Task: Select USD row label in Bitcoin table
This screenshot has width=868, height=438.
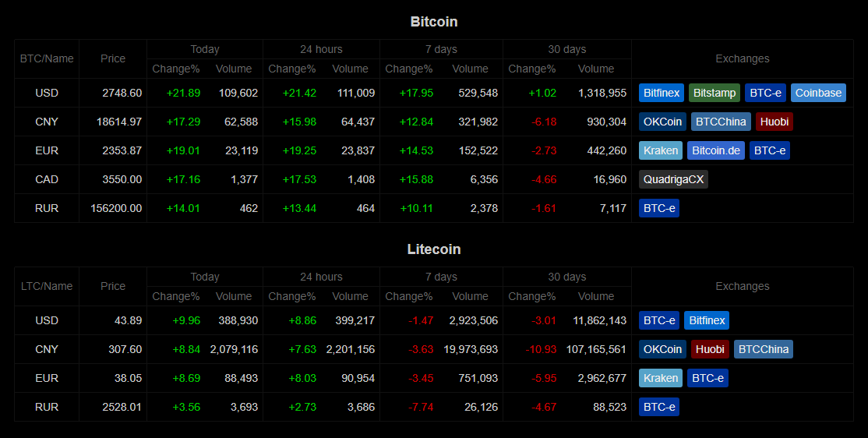Action: coord(47,93)
